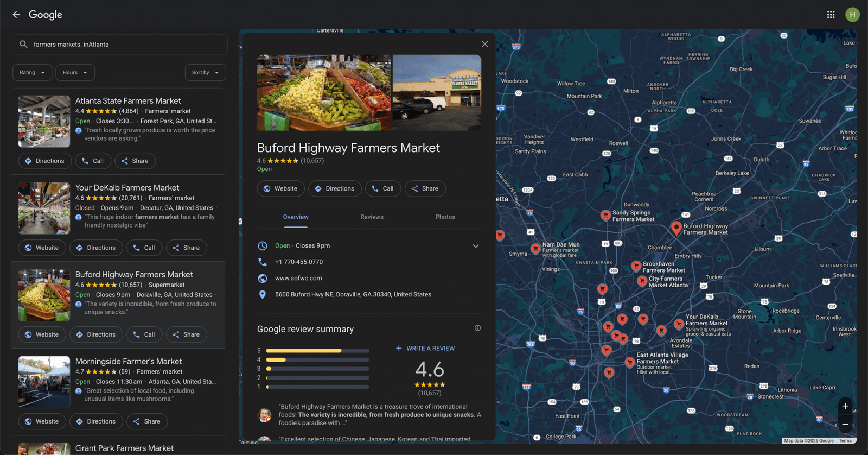Click Share button in details panel

(425, 188)
